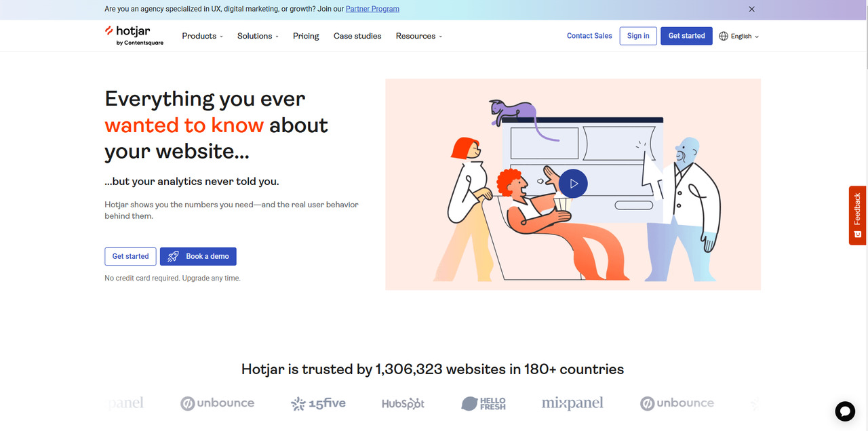Click the Hotjar logo in the header
Screen dimensions: 868x431
(134, 35)
